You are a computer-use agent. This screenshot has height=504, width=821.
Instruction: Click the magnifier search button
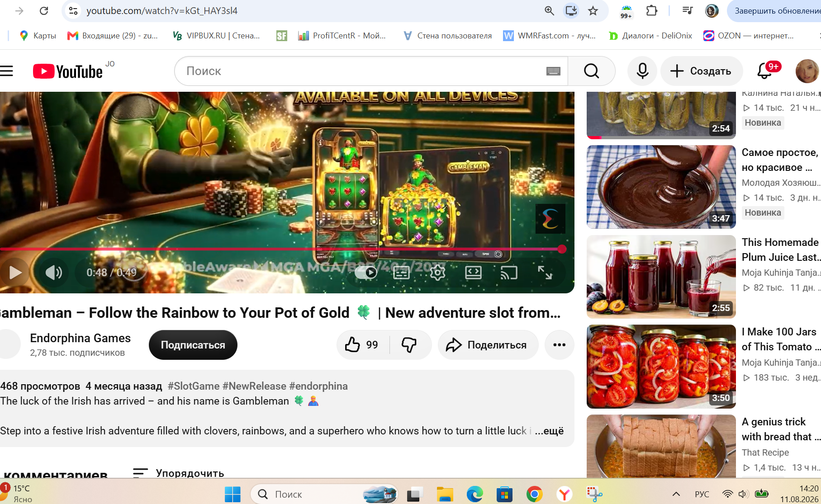pyautogui.click(x=591, y=71)
